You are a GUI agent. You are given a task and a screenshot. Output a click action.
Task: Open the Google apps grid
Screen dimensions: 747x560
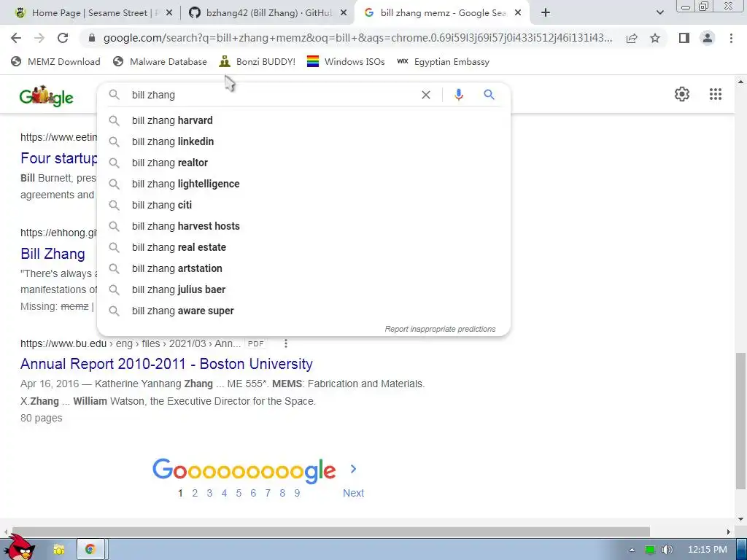(x=715, y=94)
